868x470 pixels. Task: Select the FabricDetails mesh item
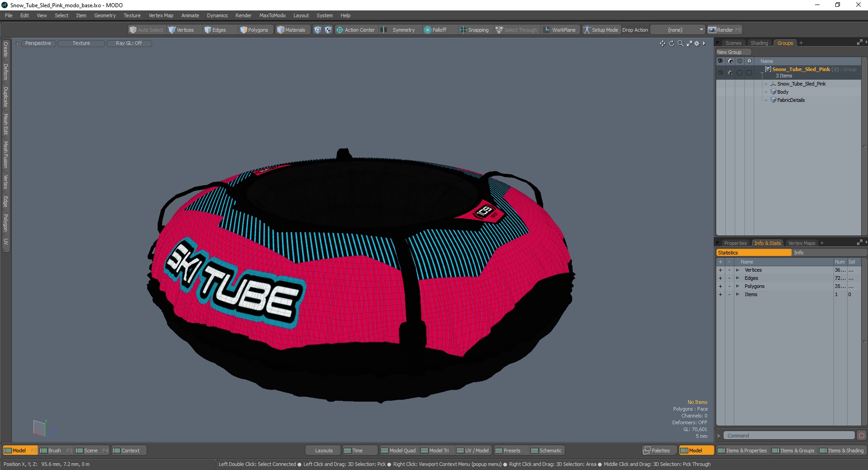pyautogui.click(x=791, y=100)
